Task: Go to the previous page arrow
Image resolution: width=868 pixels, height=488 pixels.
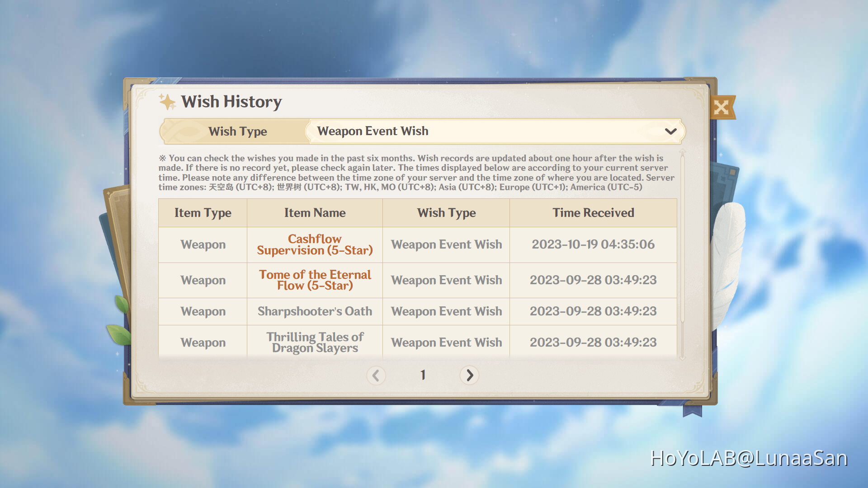Action: click(x=376, y=375)
